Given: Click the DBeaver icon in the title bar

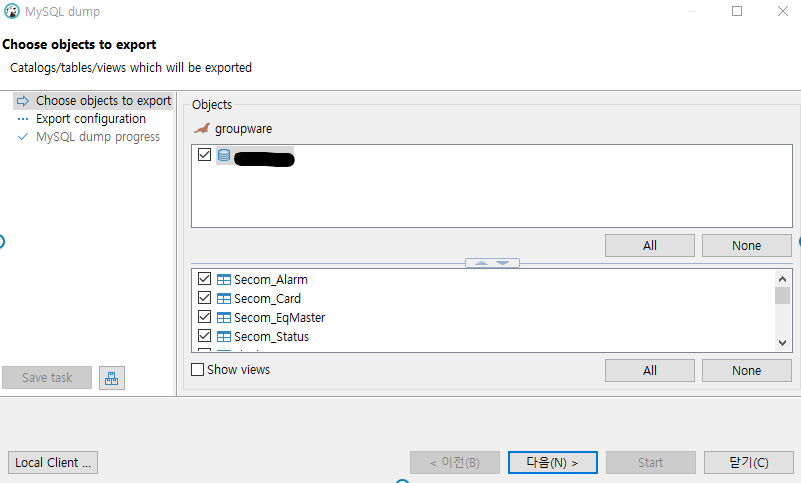Looking at the screenshot, I should [x=12, y=12].
